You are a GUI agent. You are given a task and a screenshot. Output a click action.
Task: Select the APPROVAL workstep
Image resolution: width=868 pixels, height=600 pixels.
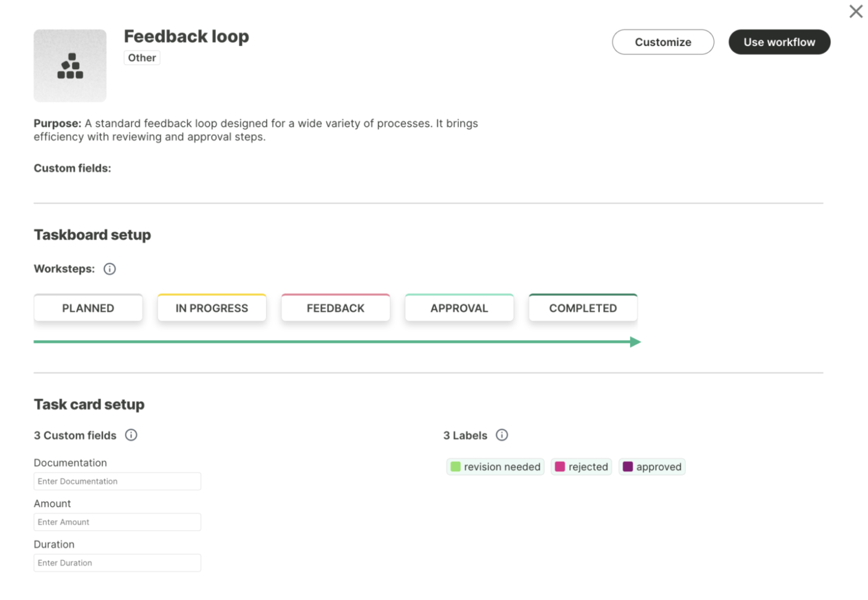459,308
